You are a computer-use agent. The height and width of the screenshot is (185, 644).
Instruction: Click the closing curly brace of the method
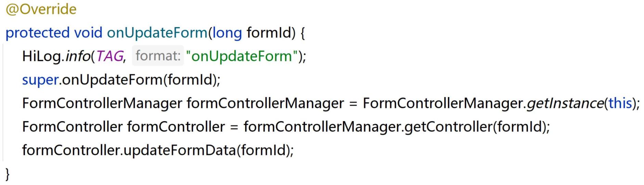8,174
